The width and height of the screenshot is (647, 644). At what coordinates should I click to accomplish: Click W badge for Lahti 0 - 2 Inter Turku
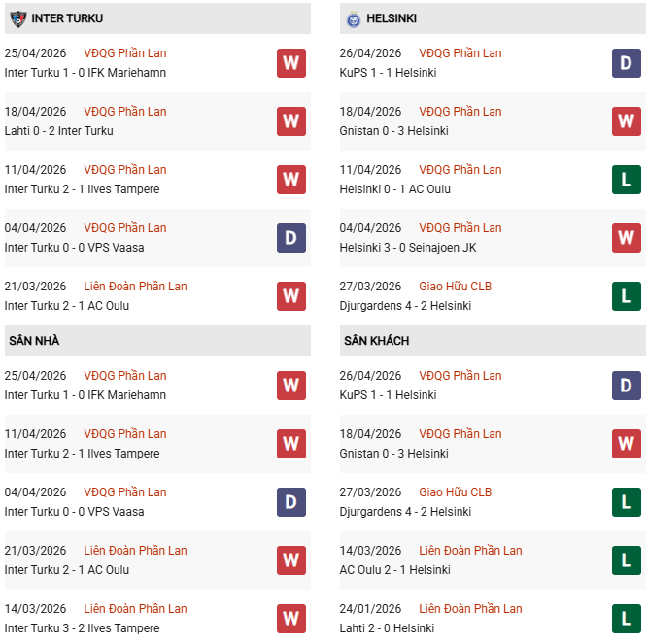pyautogui.click(x=290, y=121)
